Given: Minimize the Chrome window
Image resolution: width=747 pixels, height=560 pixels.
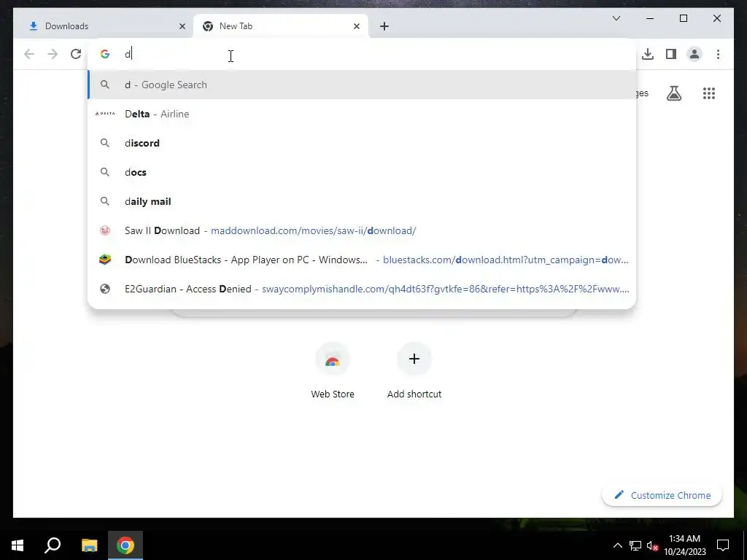Looking at the screenshot, I should [650, 18].
